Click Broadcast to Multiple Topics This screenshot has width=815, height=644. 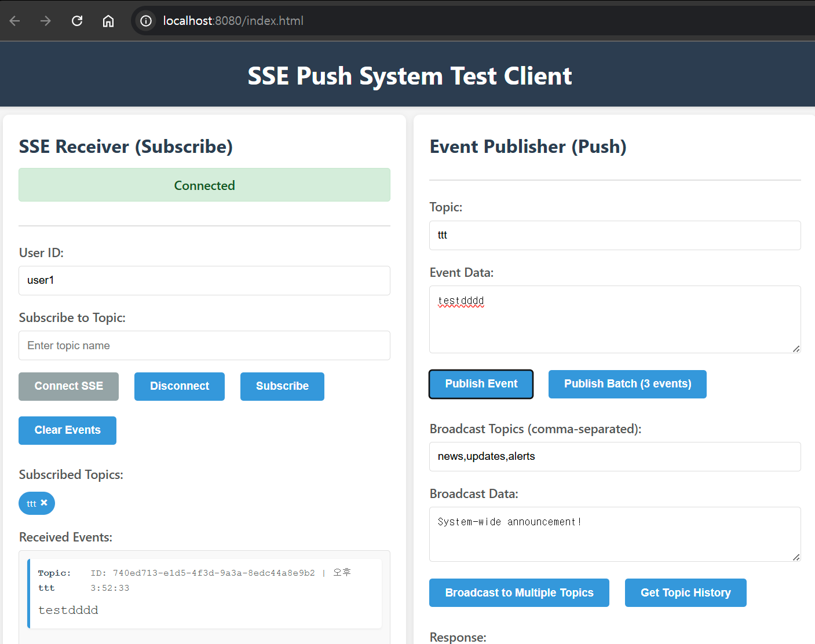519,592
